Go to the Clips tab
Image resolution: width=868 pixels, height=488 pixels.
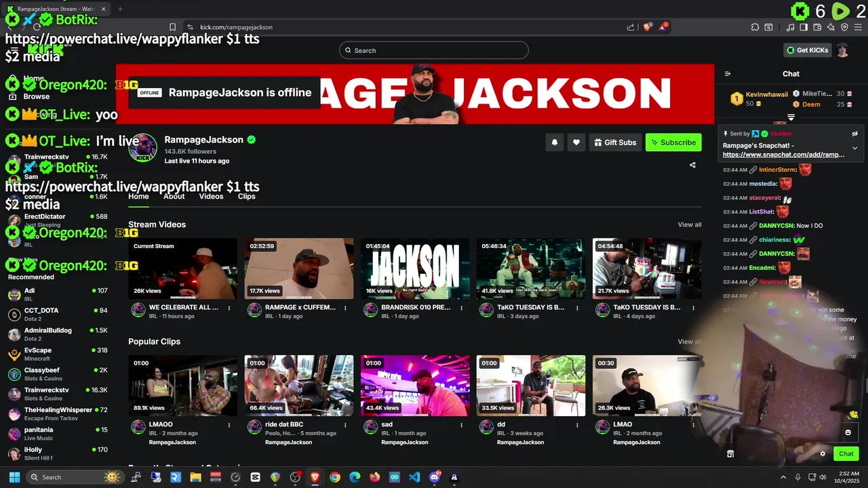pos(247,197)
